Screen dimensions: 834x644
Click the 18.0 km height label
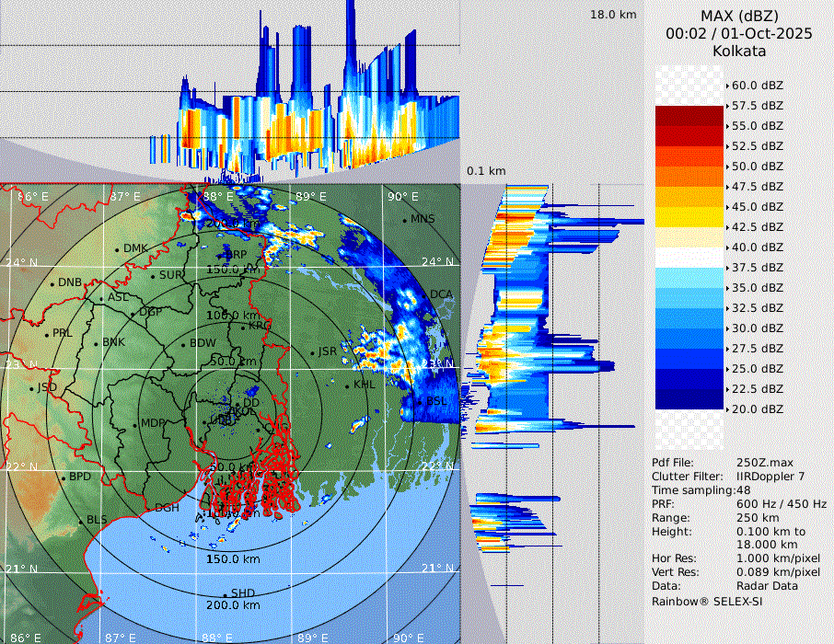pyautogui.click(x=613, y=15)
